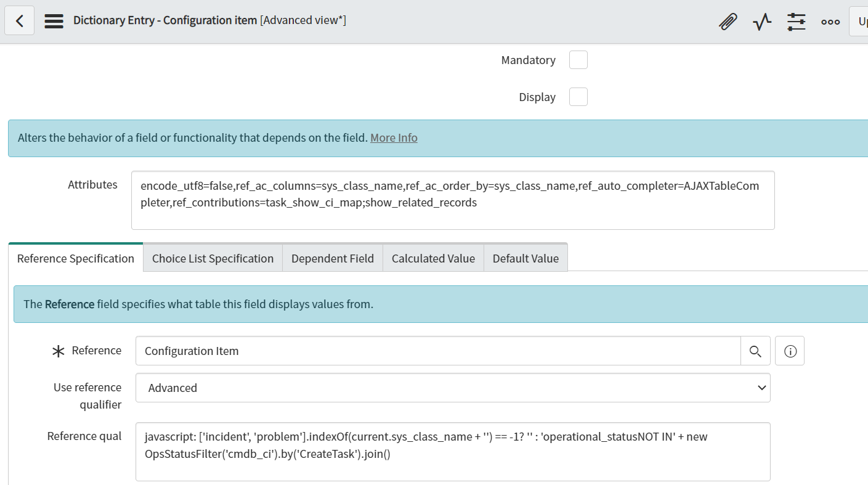Select the Reference Specification tab
This screenshot has width=868, height=485.
[76, 258]
